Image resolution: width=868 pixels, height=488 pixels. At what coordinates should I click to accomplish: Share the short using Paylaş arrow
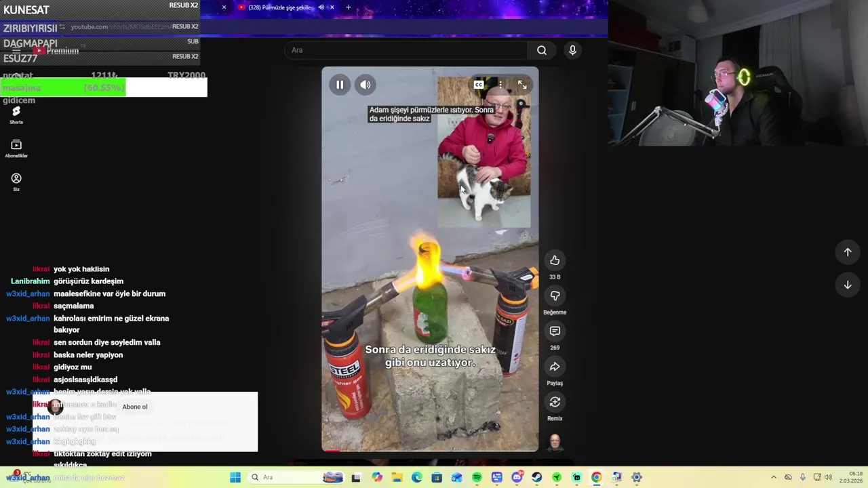(555, 367)
